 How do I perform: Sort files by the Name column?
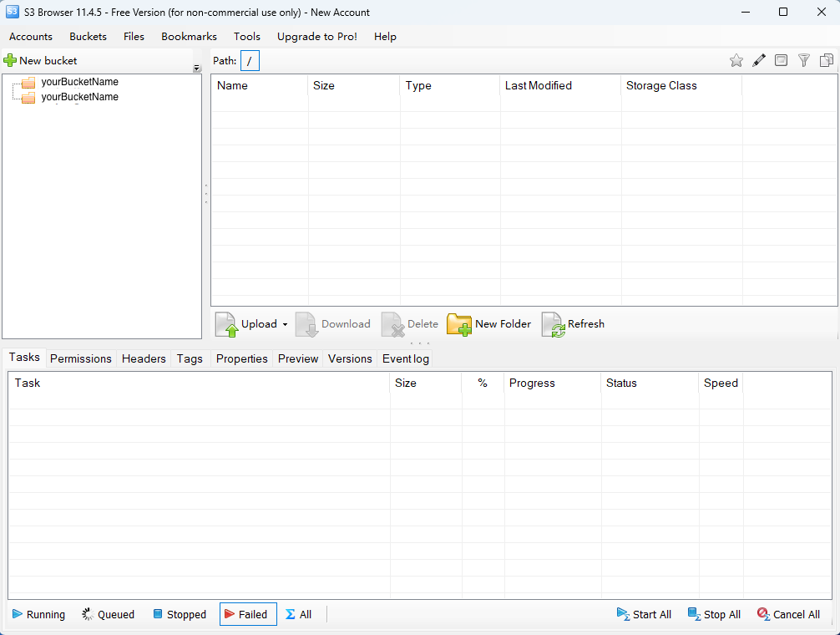tap(260, 86)
